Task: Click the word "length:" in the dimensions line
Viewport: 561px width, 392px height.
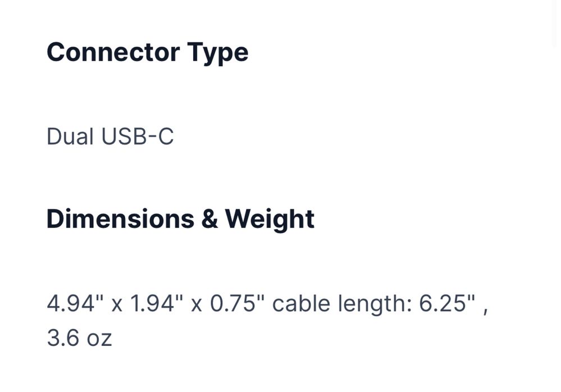Action: (375, 305)
